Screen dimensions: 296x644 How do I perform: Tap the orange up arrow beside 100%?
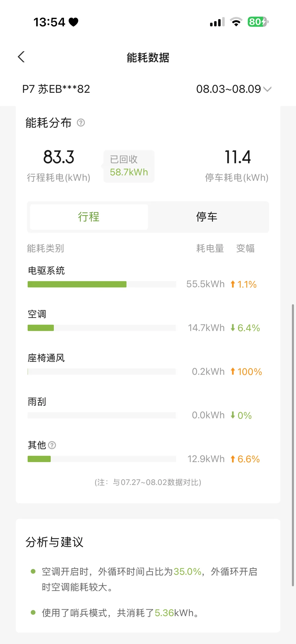click(x=232, y=372)
